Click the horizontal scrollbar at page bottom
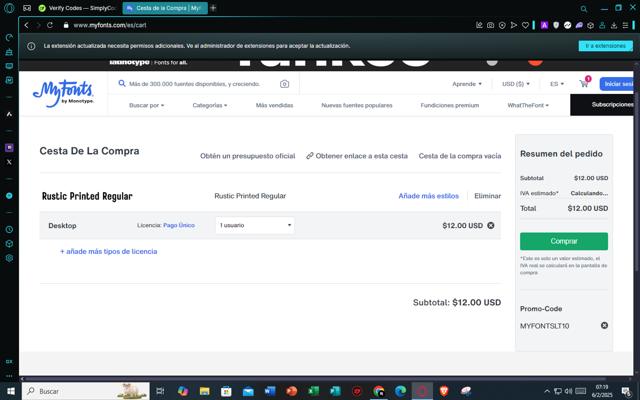The width and height of the screenshot is (640, 400). pyautogui.click(x=314, y=379)
